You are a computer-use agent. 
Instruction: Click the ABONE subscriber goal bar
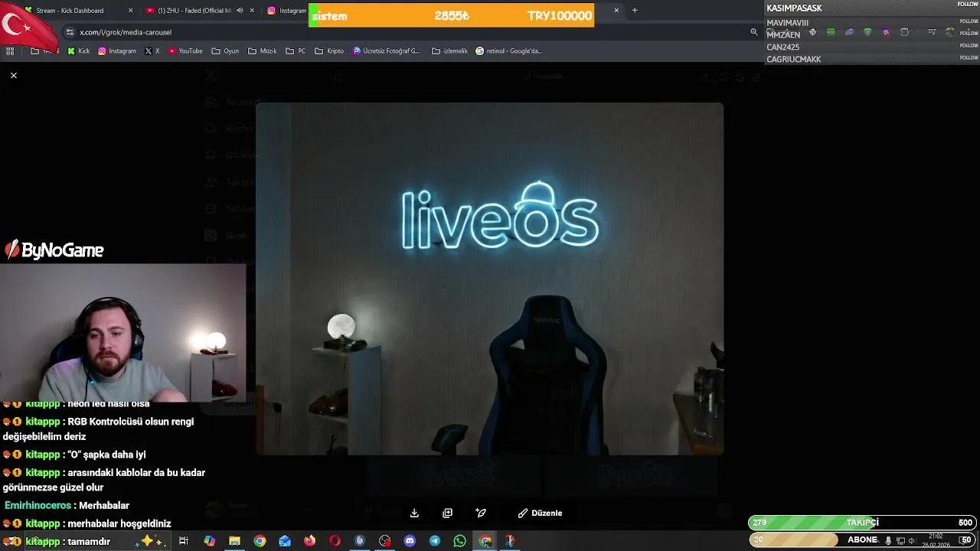coord(863,540)
